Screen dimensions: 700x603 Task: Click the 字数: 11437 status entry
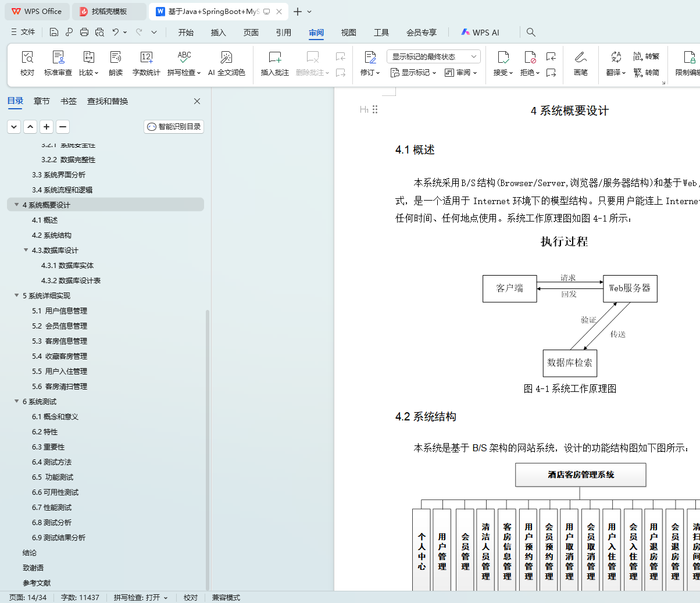pos(80,598)
